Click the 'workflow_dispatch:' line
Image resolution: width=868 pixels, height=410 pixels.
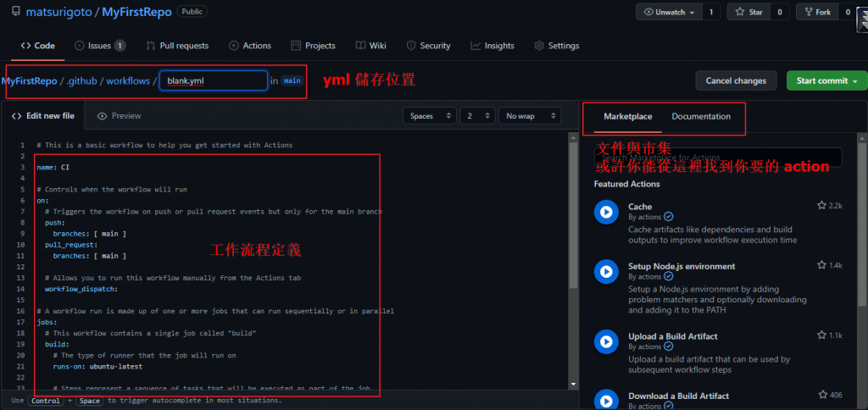pyautogui.click(x=81, y=289)
